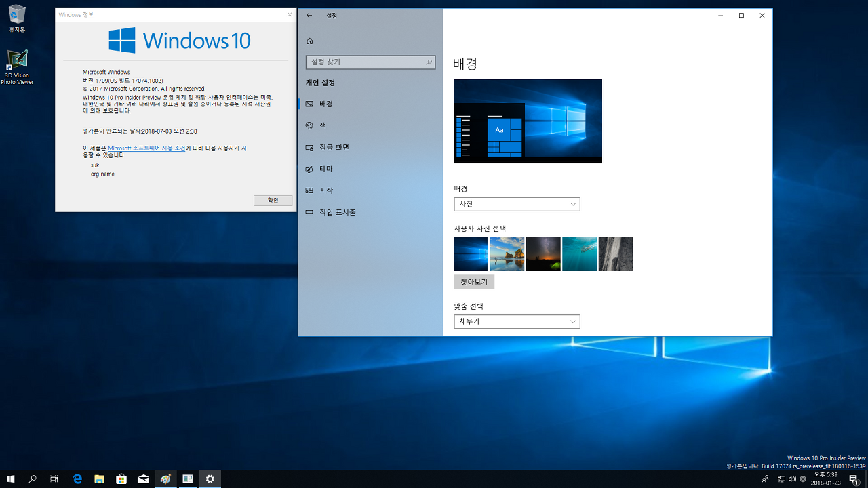
Task: Click the magnifier in settings search box
Action: click(429, 62)
